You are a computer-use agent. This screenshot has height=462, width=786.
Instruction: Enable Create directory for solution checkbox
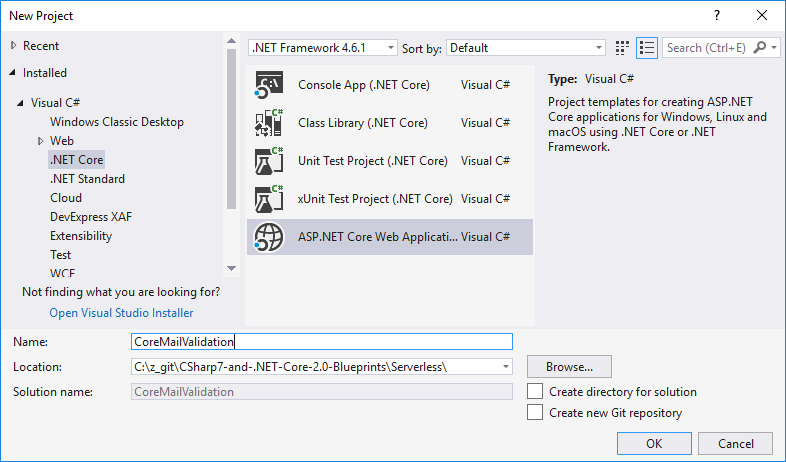(536, 392)
